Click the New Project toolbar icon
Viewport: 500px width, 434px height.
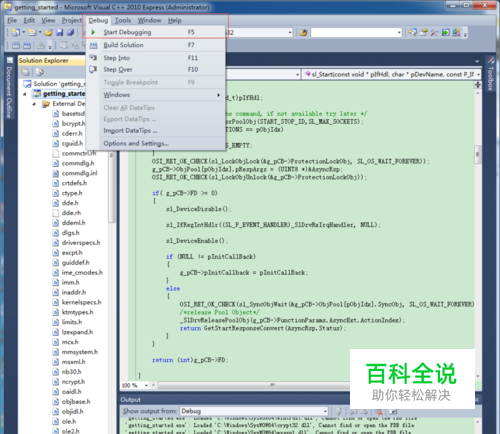pyautogui.click(x=15, y=32)
